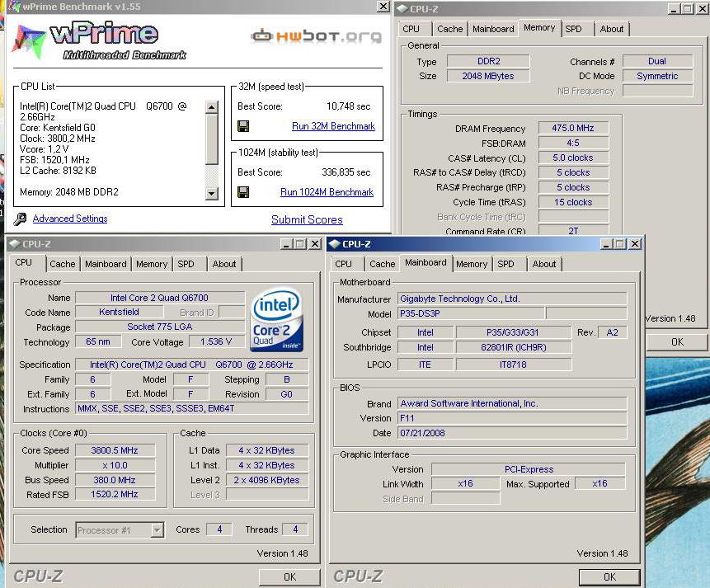Click OK in CPU-Z Mainboard window
Image resolution: width=710 pixels, height=588 pixels.
609,576
